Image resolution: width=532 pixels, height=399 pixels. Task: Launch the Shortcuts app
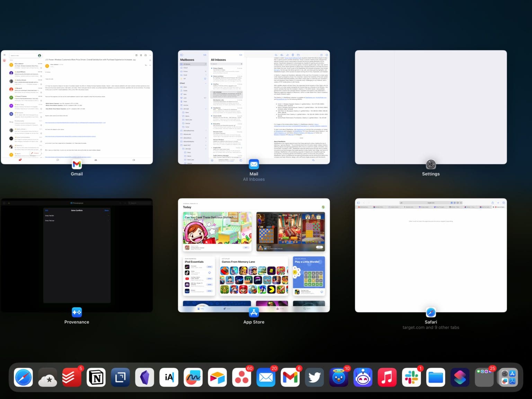pos(460,377)
